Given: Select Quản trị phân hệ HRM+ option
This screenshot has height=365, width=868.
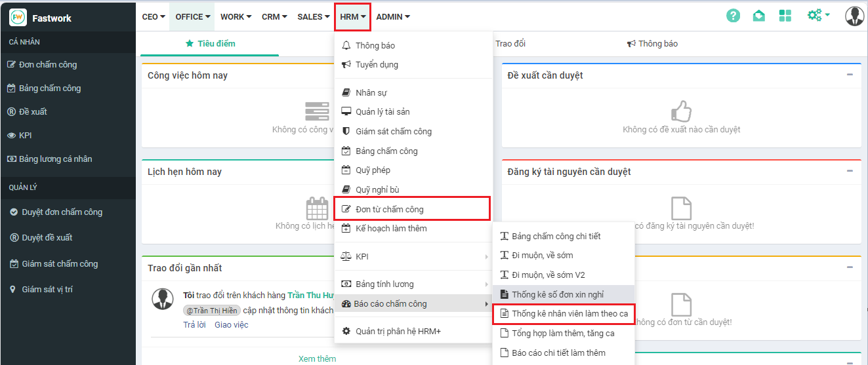Looking at the screenshot, I should tap(398, 331).
